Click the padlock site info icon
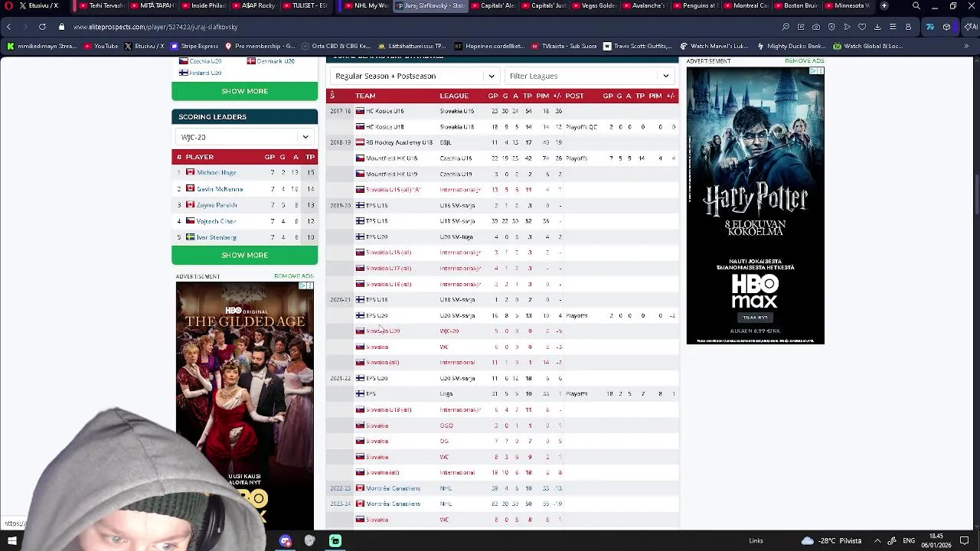This screenshot has width=980, height=551. click(x=62, y=27)
